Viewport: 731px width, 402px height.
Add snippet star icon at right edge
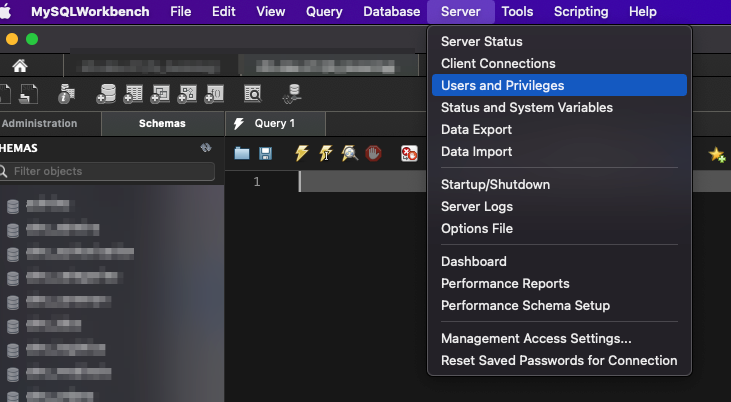point(717,154)
